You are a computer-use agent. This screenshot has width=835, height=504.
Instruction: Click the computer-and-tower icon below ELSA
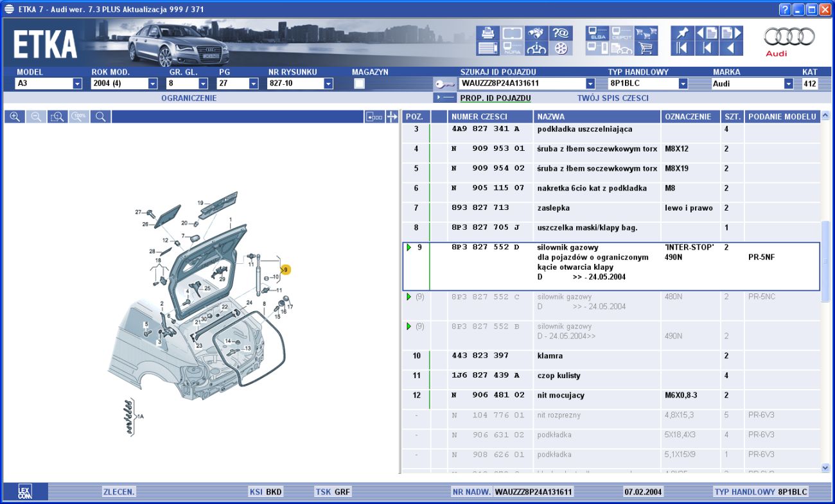coord(597,48)
